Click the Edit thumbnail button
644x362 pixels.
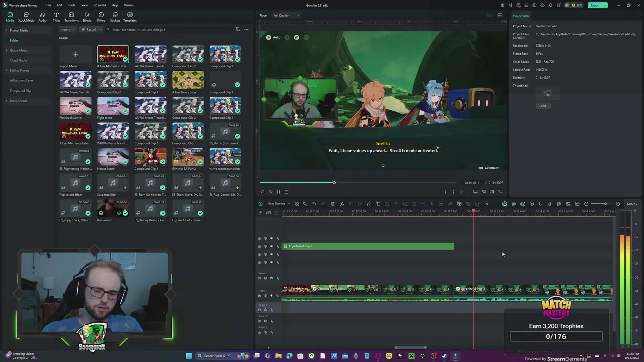click(543, 106)
